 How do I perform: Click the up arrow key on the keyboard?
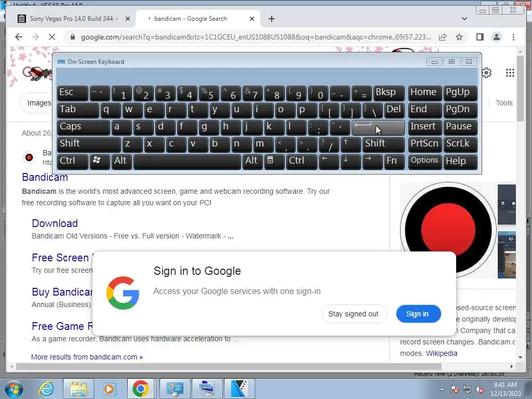(x=351, y=144)
